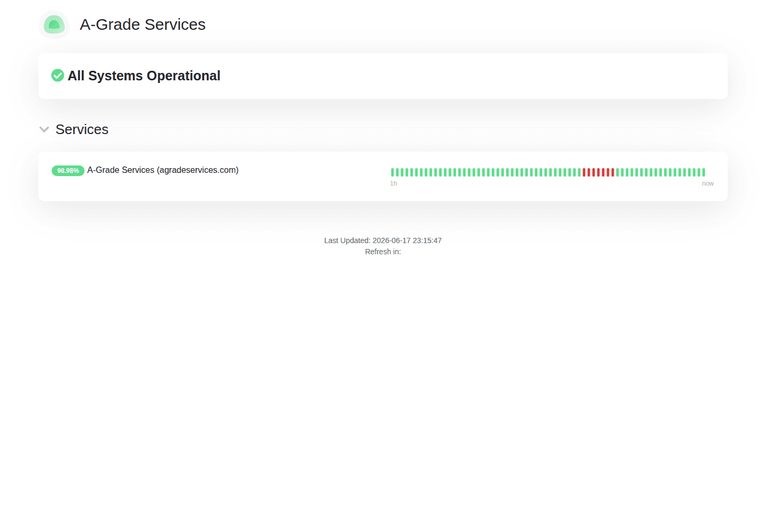Collapse the Services section chevron

click(44, 129)
